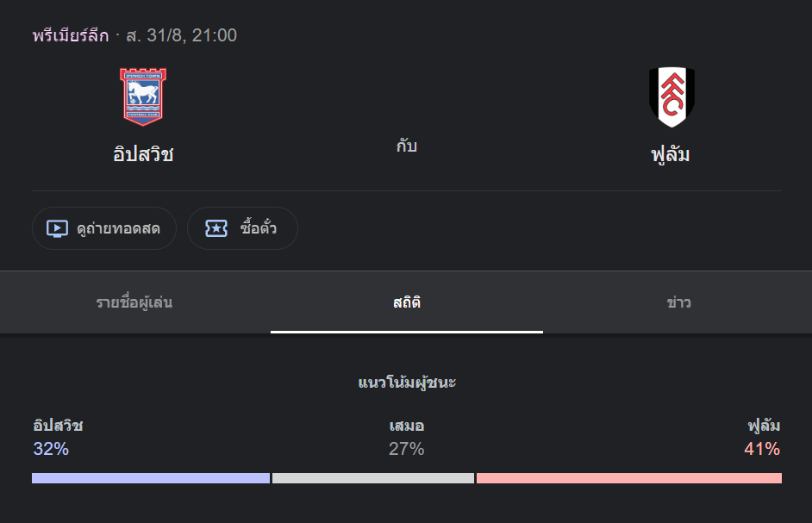
Task: Click the ฟูลัม team name under crest
Action: [x=671, y=155]
